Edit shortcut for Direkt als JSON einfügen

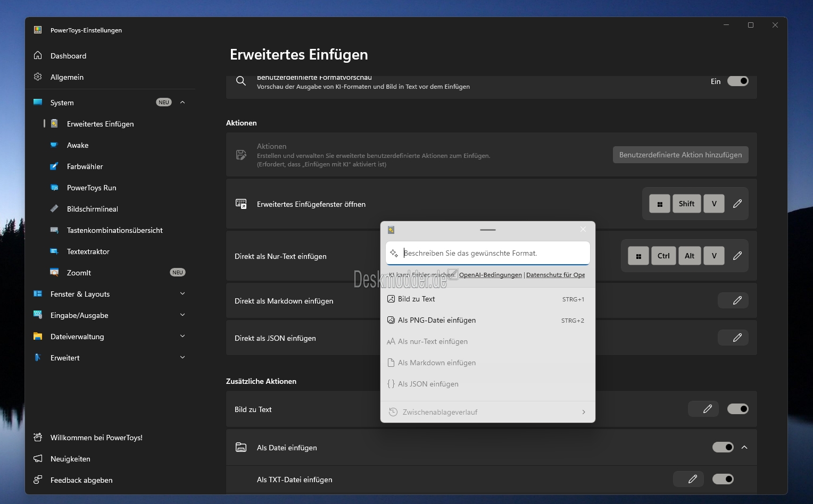pos(733,338)
